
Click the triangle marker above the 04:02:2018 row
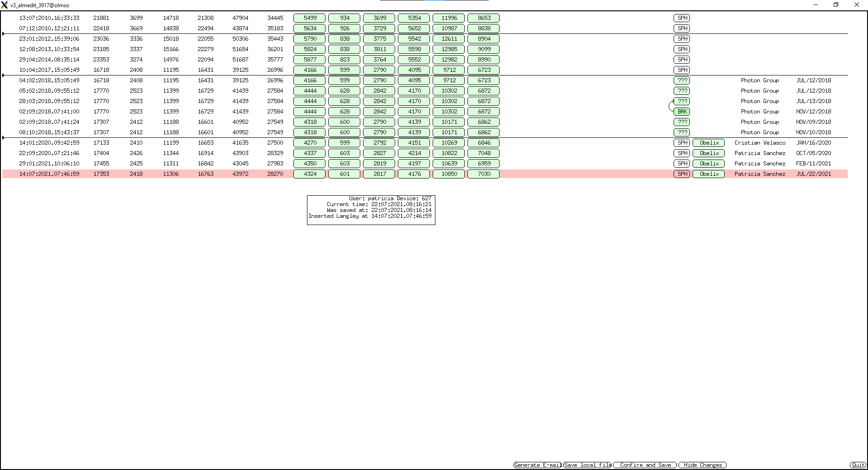click(4, 75)
